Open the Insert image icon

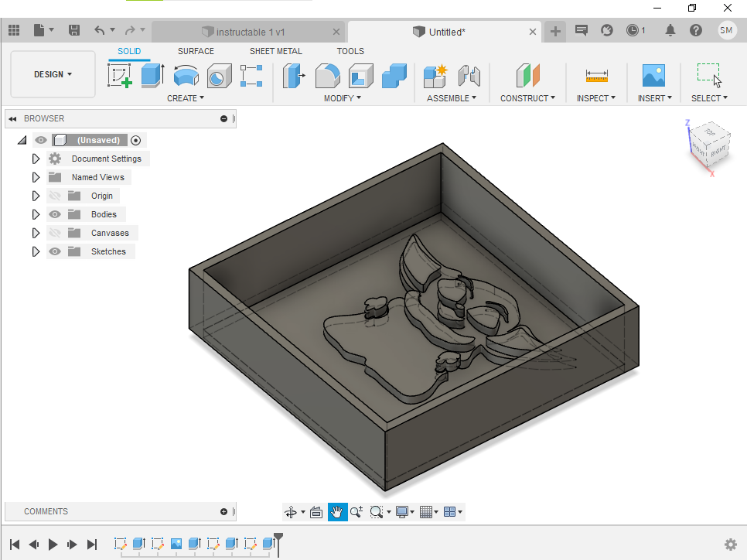653,76
